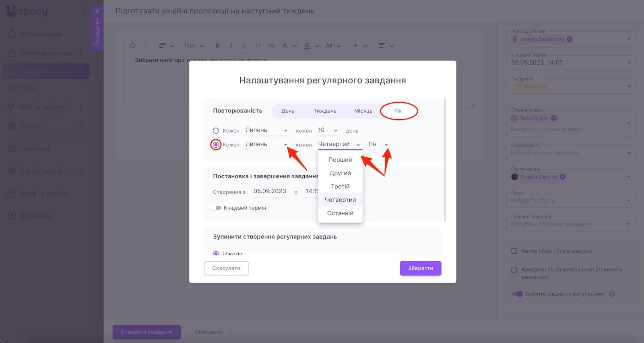Screen dimensions: 644x343
Task: Toggle Зробити завдання регулярним switch
Action: [517, 294]
